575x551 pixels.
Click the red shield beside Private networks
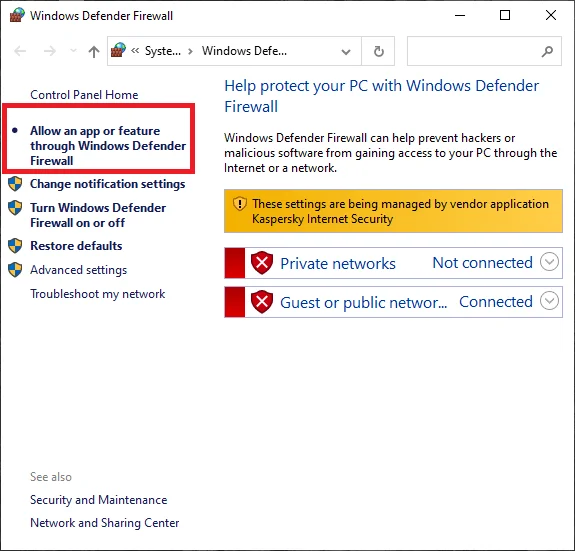262,263
